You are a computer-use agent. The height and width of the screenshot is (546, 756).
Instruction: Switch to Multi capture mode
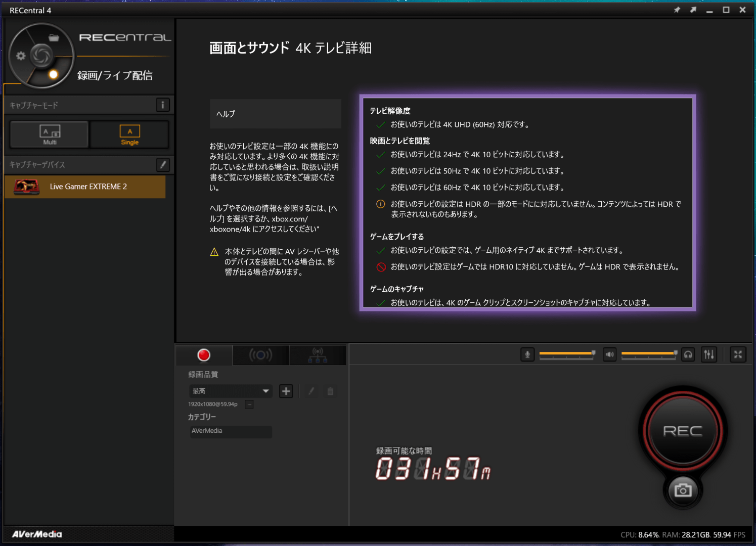50,134
